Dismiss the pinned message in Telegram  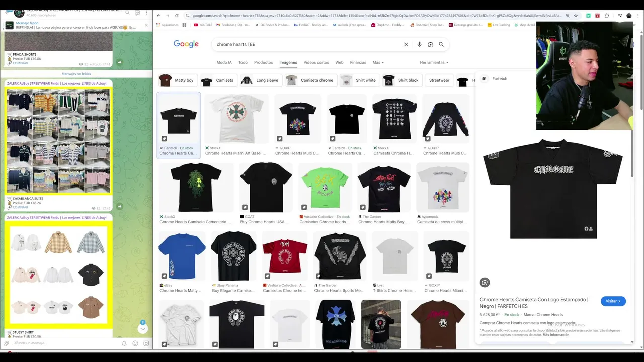click(x=146, y=25)
